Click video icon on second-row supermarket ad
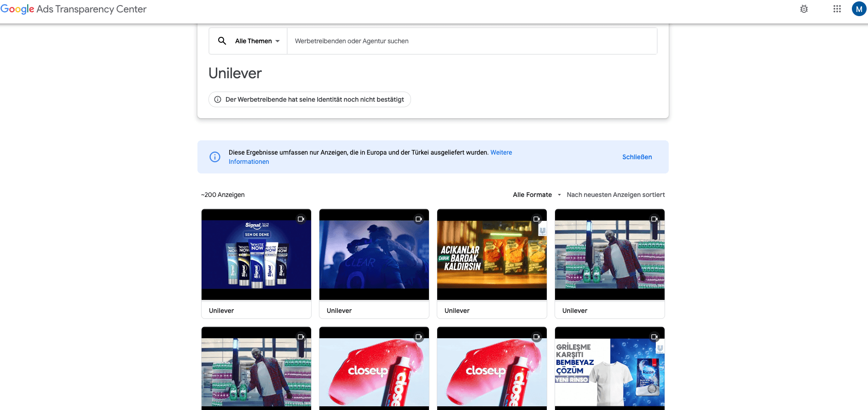The image size is (868, 410). pyautogui.click(x=301, y=337)
